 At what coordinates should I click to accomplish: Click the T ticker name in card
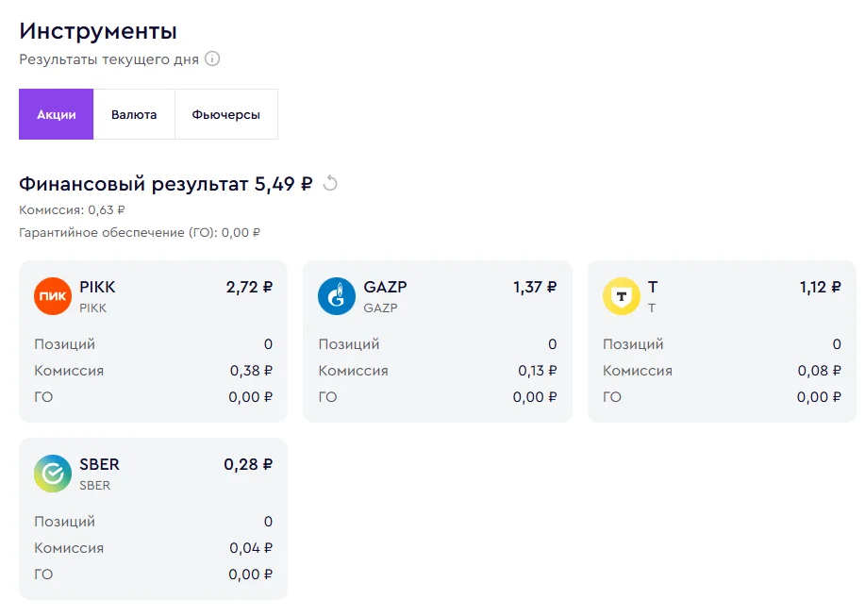pyautogui.click(x=653, y=288)
